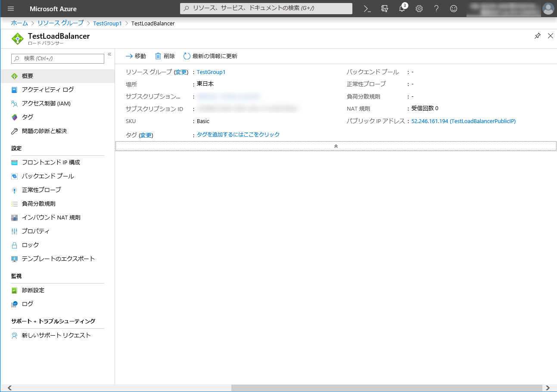Image resolution: width=557 pixels, height=392 pixels.
Task: Open portal settings gear icon
Action: (x=419, y=9)
